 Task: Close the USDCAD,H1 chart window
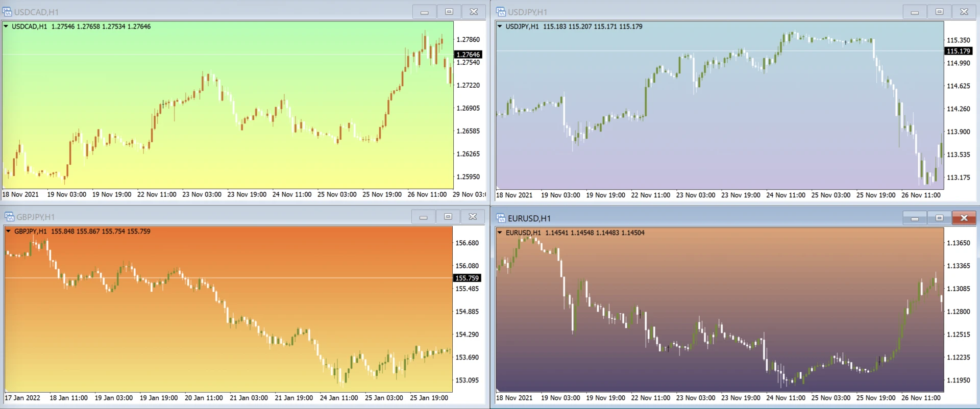(x=474, y=12)
